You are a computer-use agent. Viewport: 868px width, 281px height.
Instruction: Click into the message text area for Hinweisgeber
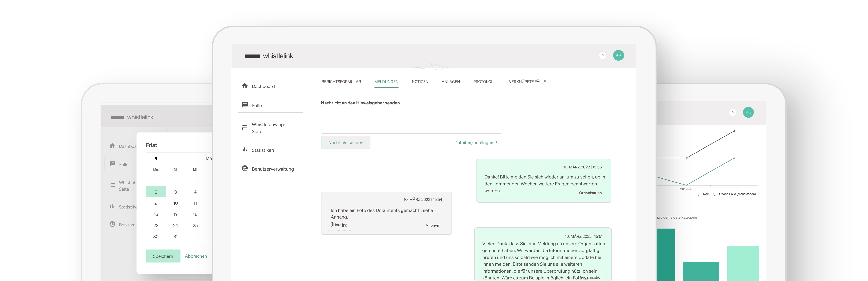coord(411,120)
